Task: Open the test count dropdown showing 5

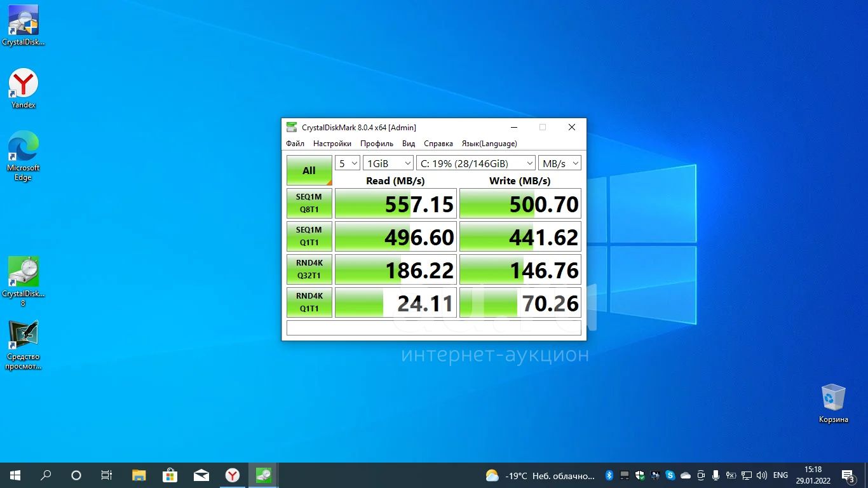Action: (x=348, y=163)
